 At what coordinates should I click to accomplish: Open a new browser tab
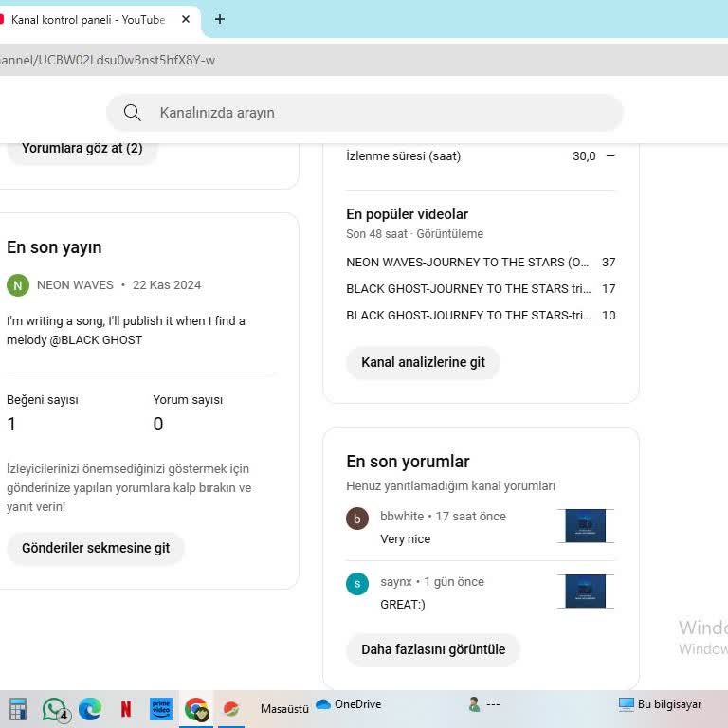(x=220, y=19)
